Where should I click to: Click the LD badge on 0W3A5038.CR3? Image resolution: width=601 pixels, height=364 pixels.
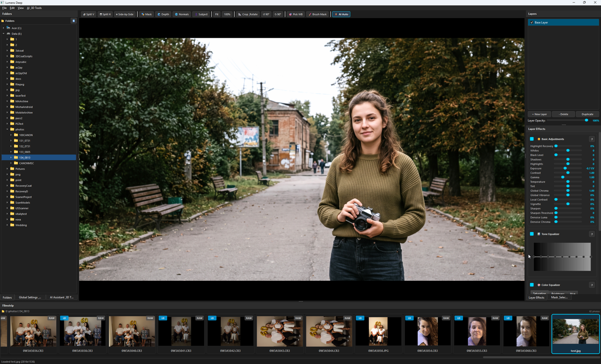[64, 318]
